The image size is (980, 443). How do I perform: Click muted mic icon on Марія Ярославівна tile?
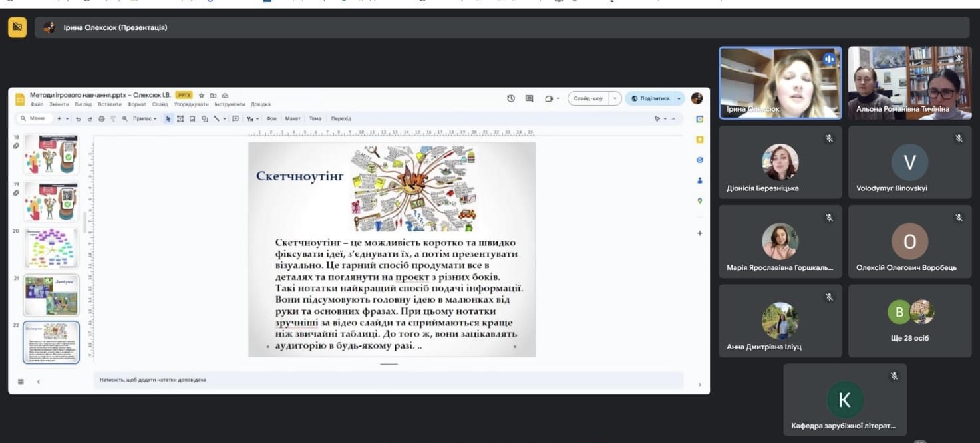830,218
